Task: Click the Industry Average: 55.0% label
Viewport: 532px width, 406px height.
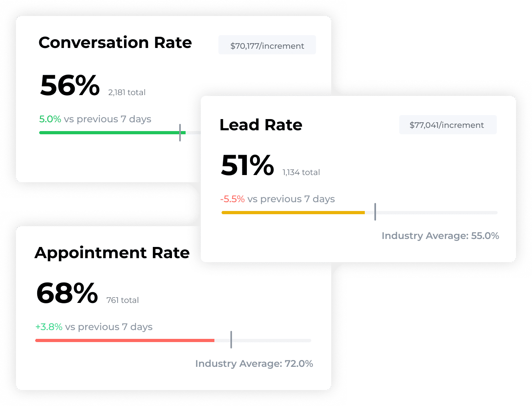Action: tap(440, 236)
